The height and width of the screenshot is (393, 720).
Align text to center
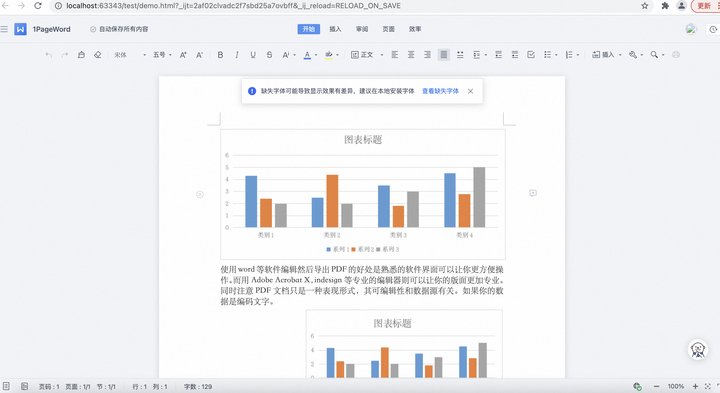tap(411, 55)
